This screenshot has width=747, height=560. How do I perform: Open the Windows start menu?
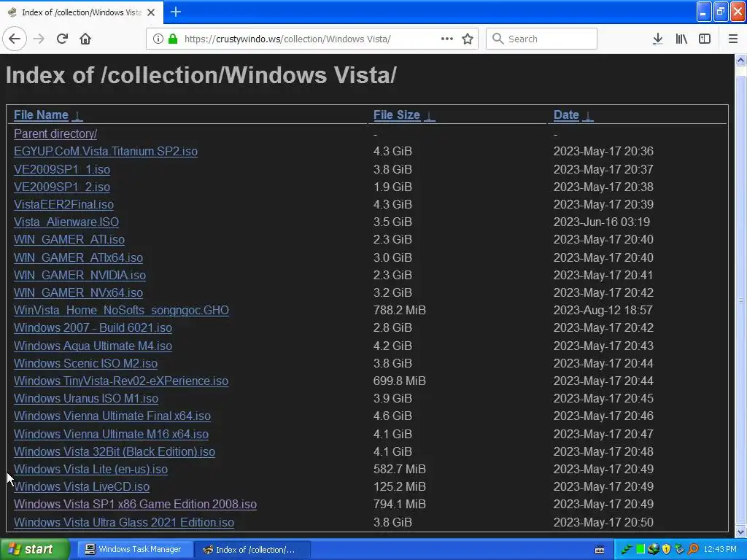(35, 550)
